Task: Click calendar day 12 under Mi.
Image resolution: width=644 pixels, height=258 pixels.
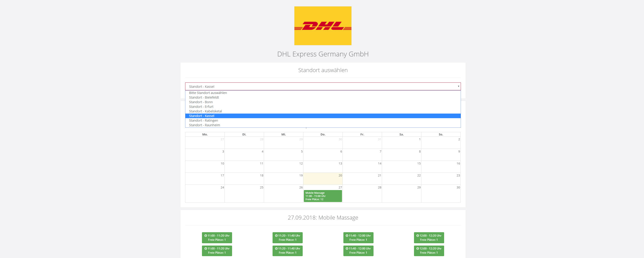Action: (284, 167)
